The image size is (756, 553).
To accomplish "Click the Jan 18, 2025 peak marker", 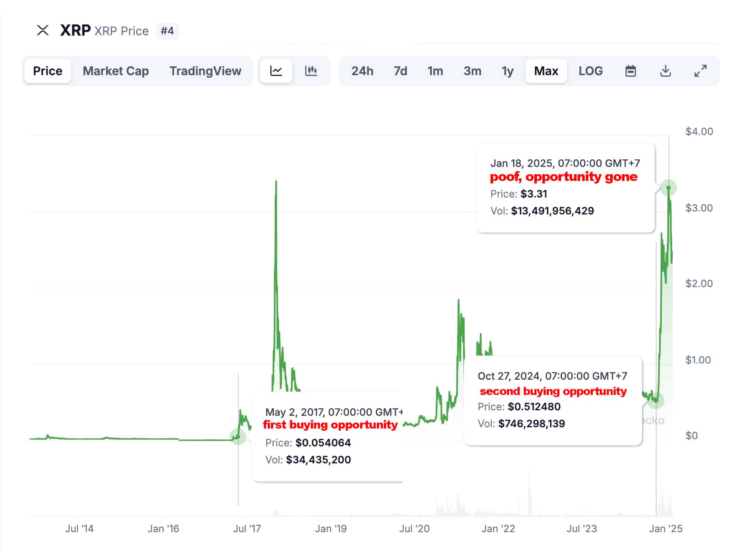I will coord(669,188).
